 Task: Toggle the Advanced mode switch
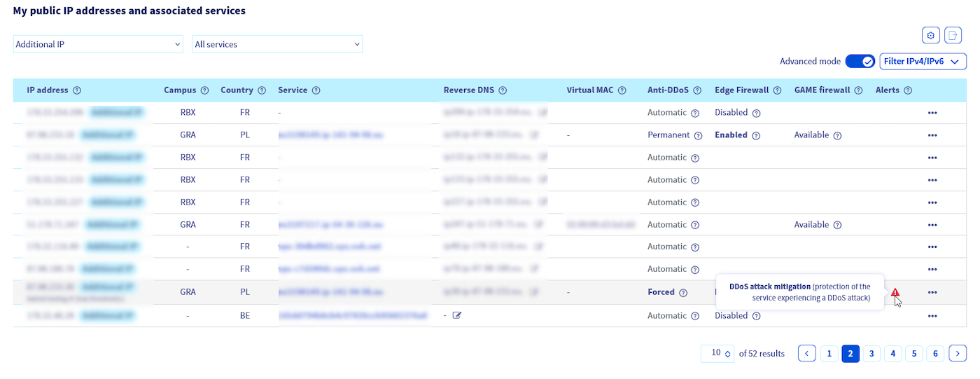(860, 62)
